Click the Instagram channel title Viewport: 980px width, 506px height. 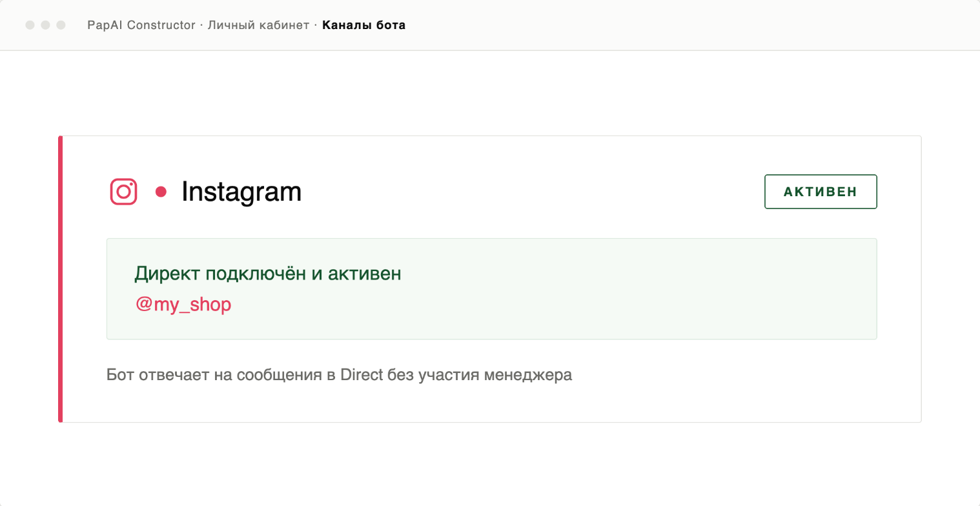pos(241,192)
